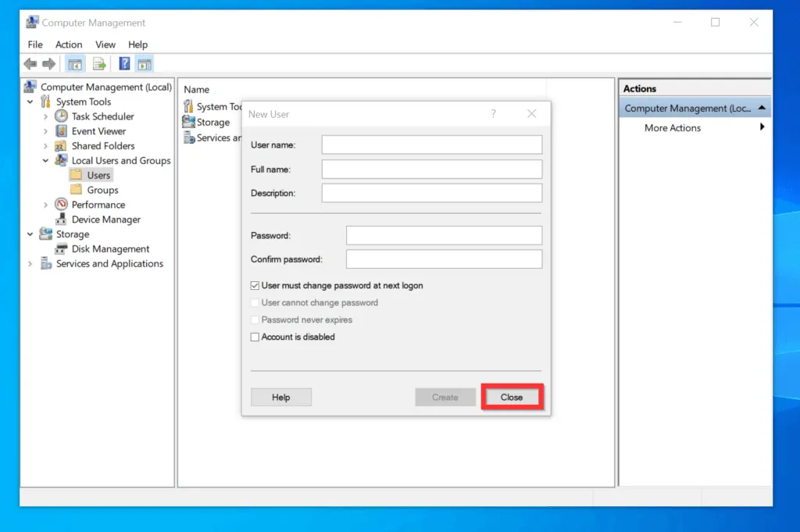
Task: Uncheck User must change password at next logon
Action: coord(255,286)
